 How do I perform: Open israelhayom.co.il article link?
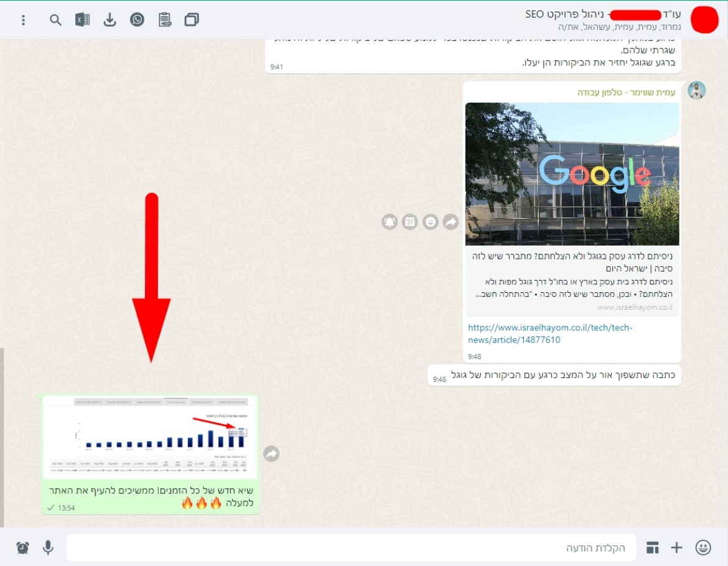coord(549,333)
